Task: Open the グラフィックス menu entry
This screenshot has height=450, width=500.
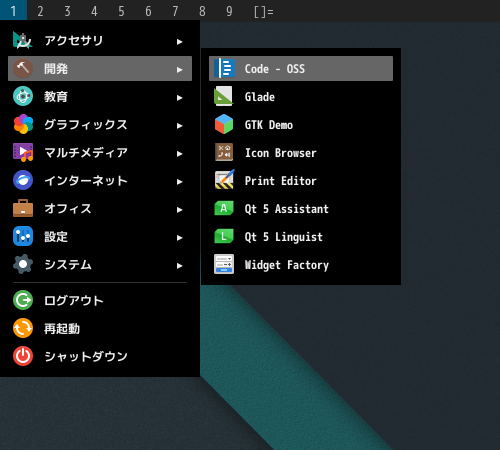Action: tap(100, 124)
